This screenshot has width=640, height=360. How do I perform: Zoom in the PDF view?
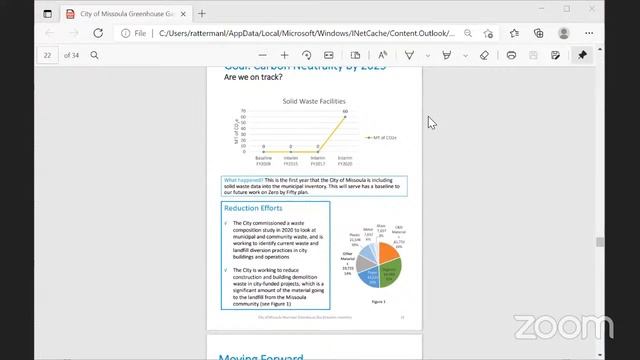pos(284,55)
